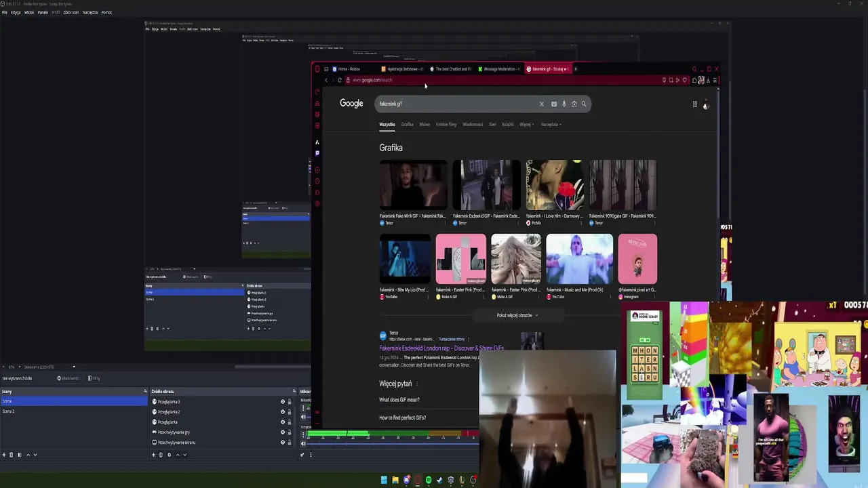Submit search with magnifier icon
Viewport: 868px width, 488px height.
(584, 104)
